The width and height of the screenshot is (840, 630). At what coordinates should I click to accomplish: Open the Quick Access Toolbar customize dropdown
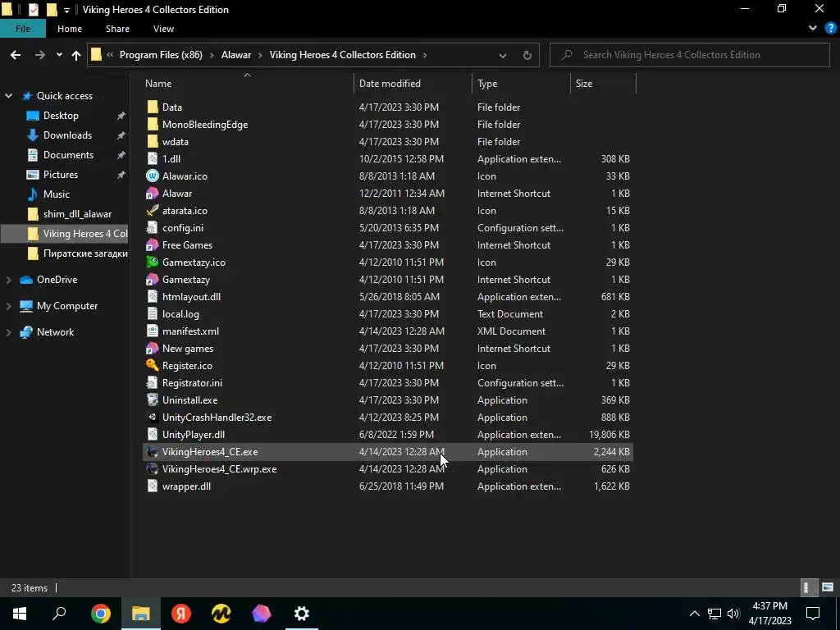click(66, 10)
